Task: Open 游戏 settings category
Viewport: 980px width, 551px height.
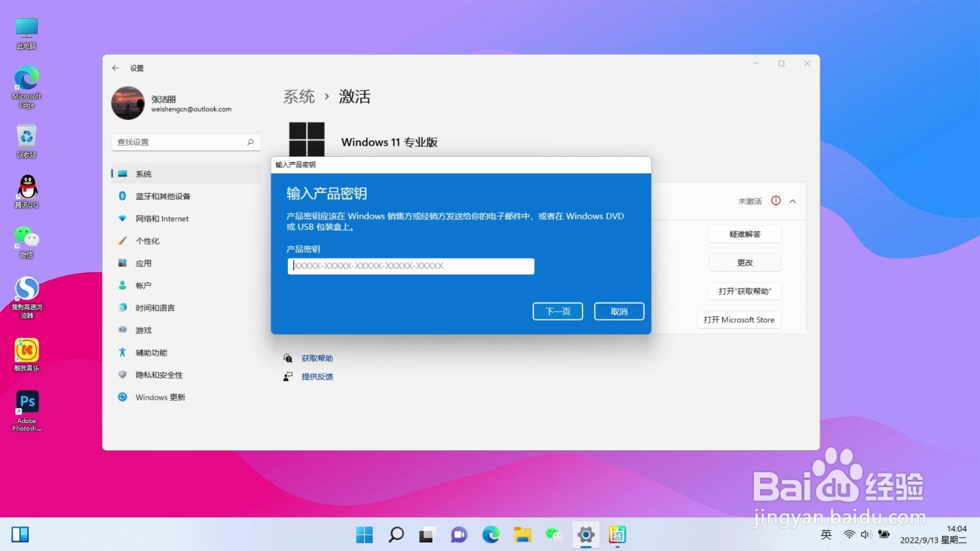Action: tap(186, 330)
